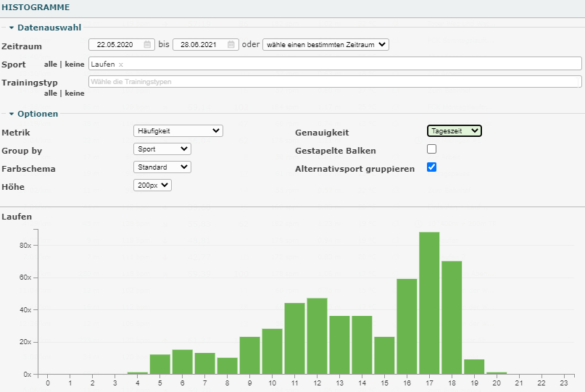Remove the Laufen sport tag
Screen dimensions: 585x392
click(121, 64)
